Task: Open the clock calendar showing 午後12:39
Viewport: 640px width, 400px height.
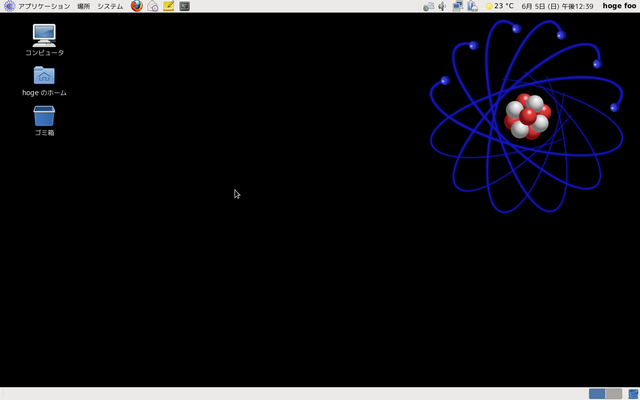Action: (557, 6)
